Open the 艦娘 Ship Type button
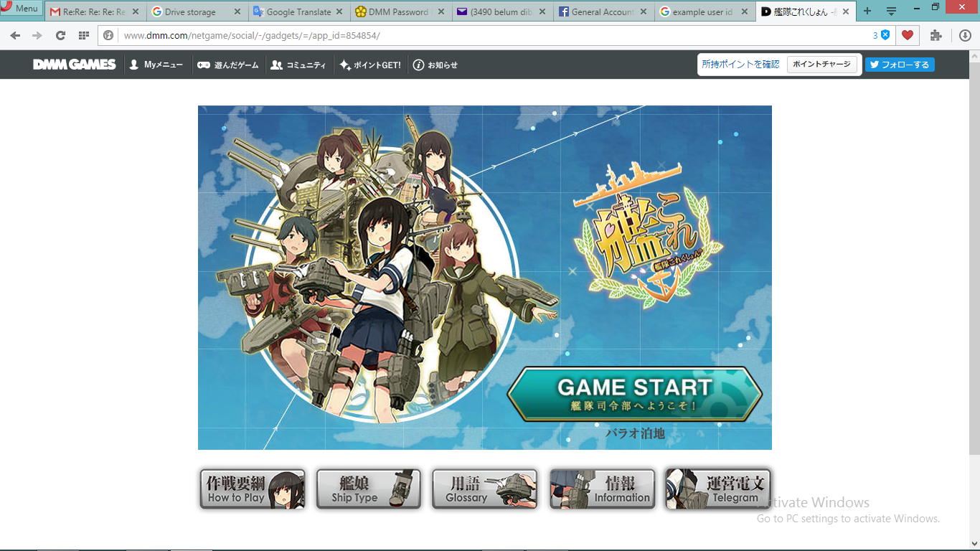 369,489
